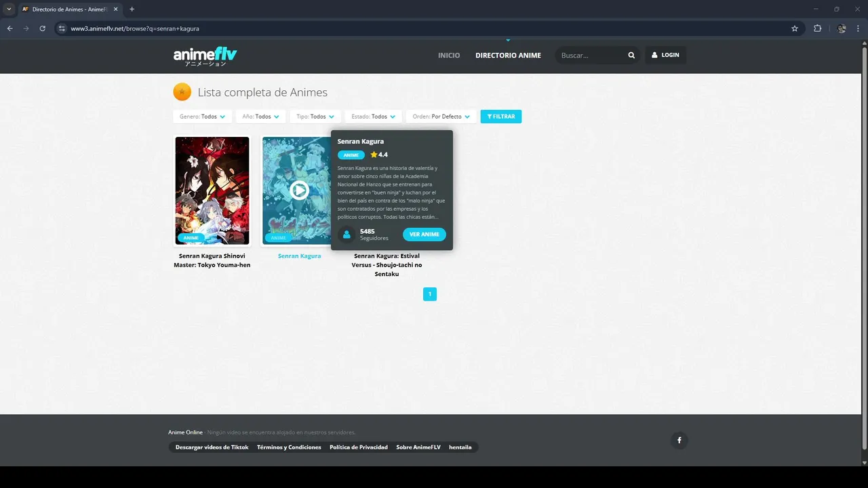Click the ANIME badge in popup
Screen dimensions: 868x488
(351, 155)
